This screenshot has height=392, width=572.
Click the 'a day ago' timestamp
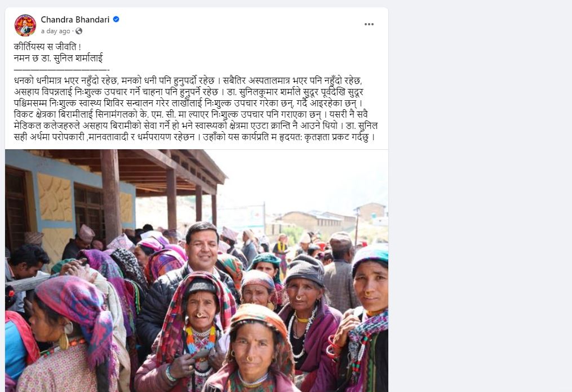55,31
